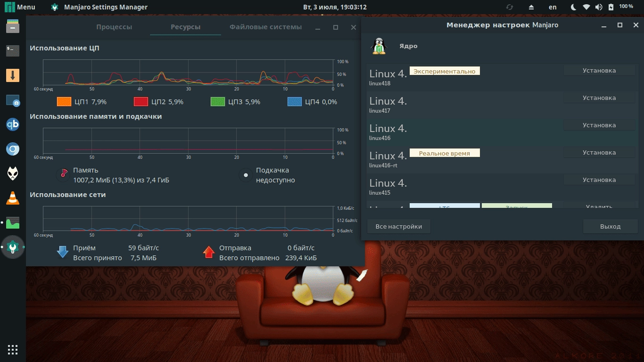Minimize the system monitor window
Screen dimensions: 644x362
(x=318, y=27)
